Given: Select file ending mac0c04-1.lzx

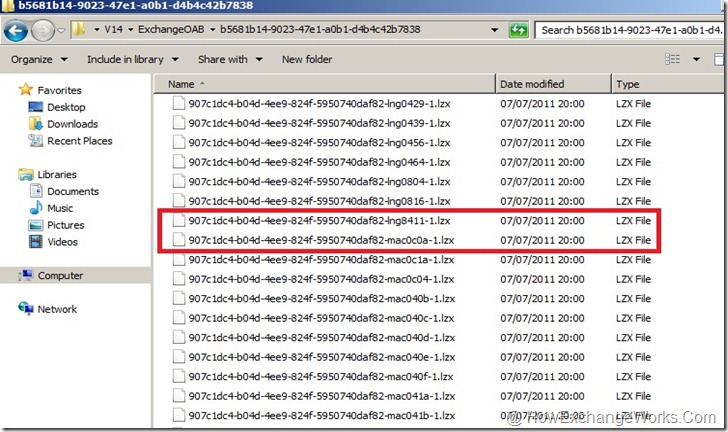Looking at the screenshot, I should (x=321, y=279).
